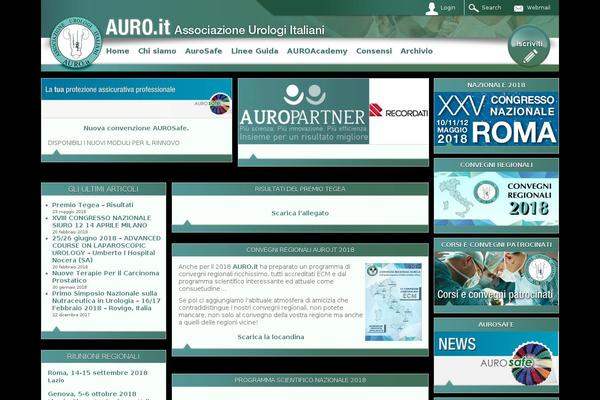
Task: Click the Risultati del Premio Tegea heading
Action: coord(300,189)
